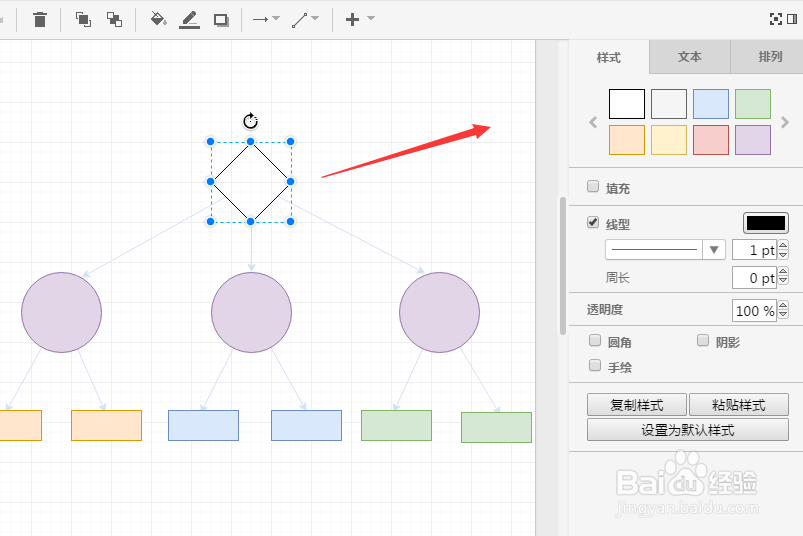Expand the waypoints line style dropdown

tap(305, 19)
